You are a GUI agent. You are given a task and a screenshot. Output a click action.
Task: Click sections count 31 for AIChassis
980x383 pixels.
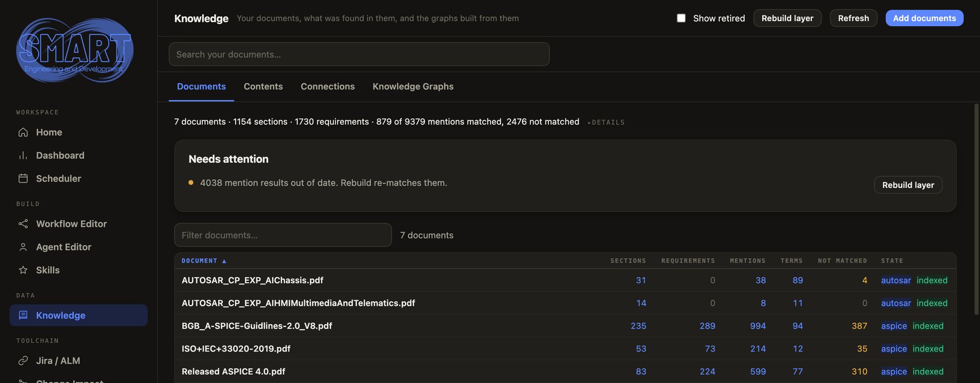(x=641, y=280)
